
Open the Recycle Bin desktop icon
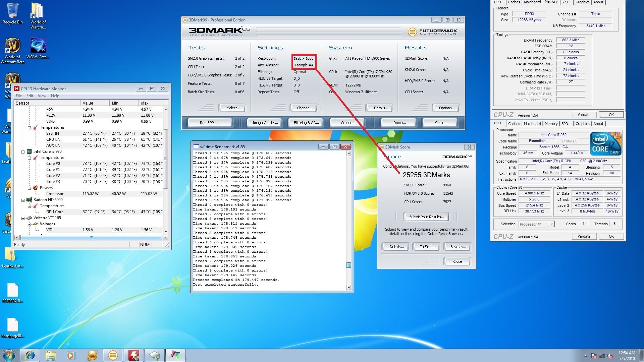pyautogui.click(x=12, y=13)
